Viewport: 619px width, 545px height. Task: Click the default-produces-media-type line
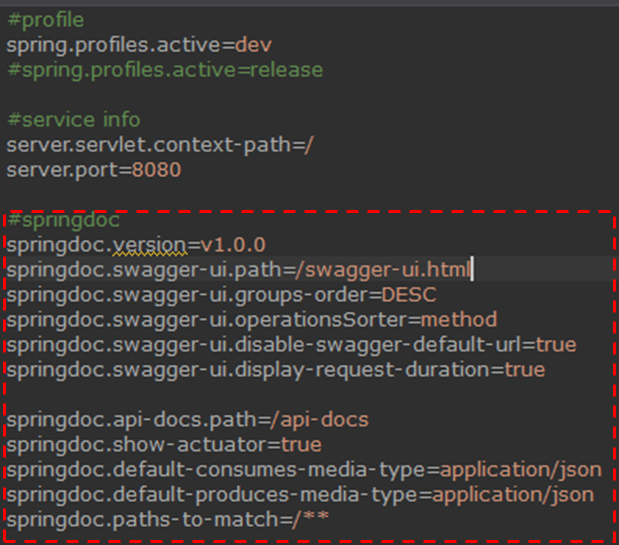(300, 495)
